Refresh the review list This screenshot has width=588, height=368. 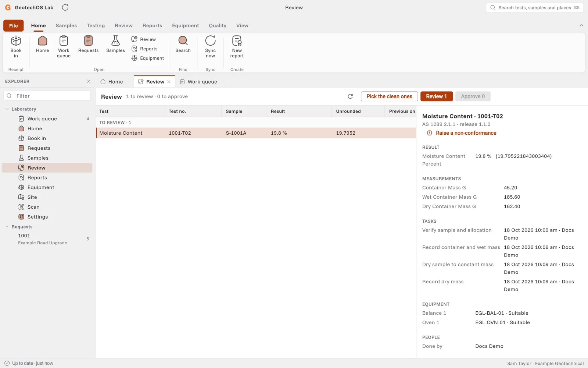coord(350,96)
